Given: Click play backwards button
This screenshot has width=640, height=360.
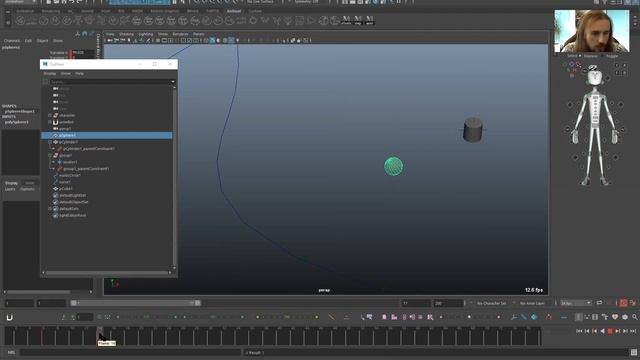Looking at the screenshot, I should [602, 331].
